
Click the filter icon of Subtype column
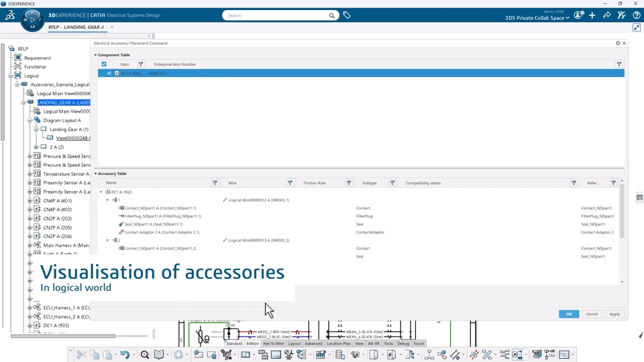(x=392, y=183)
